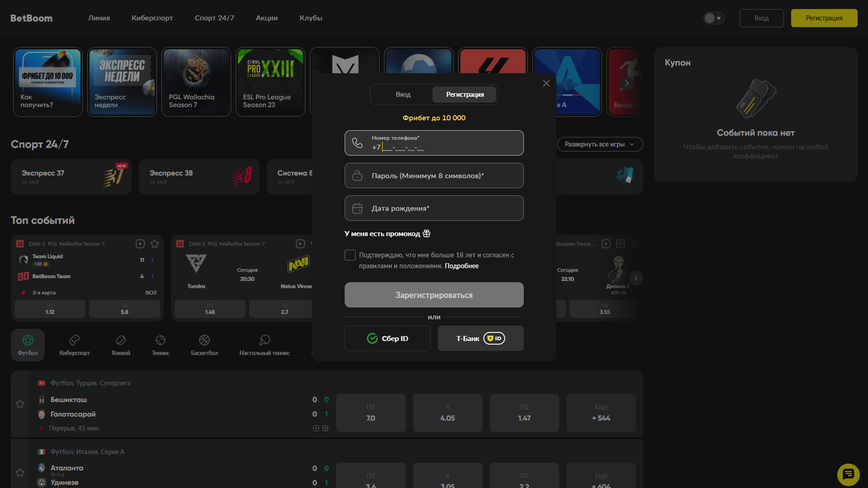Open Экспресс 38 card
868x488 pixels.
[x=199, y=177]
